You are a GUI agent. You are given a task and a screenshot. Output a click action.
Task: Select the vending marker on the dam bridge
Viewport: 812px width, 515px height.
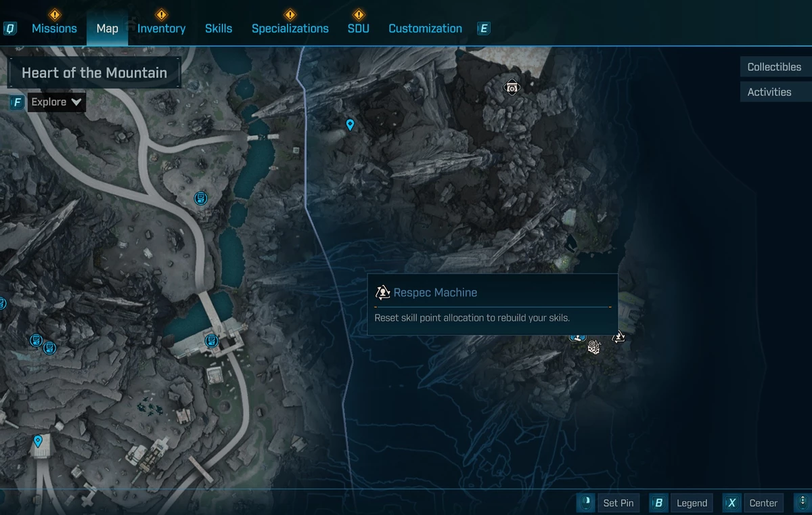(x=211, y=340)
